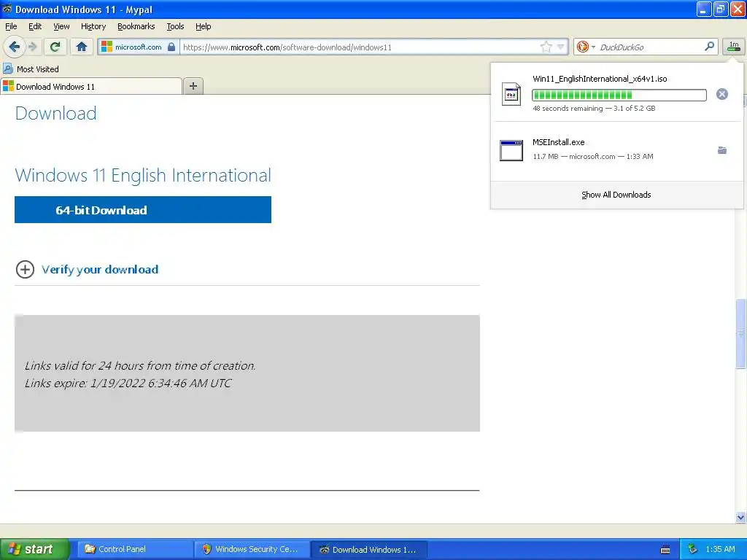The image size is (747, 560).
Task: Click the vertical scrollbar thumb
Action: pyautogui.click(x=740, y=333)
